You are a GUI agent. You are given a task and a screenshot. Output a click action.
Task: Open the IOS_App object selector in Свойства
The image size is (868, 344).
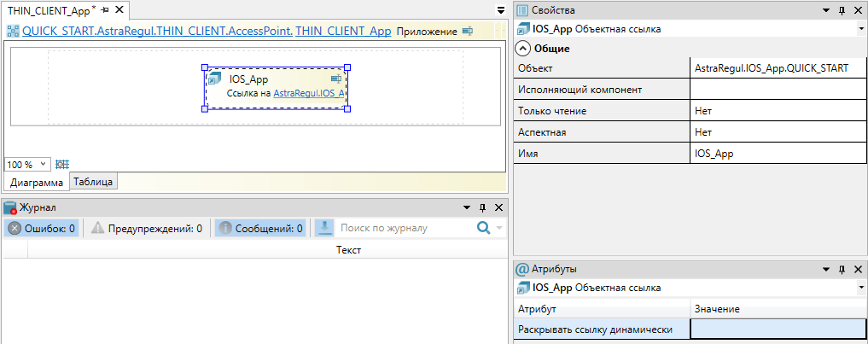860,29
